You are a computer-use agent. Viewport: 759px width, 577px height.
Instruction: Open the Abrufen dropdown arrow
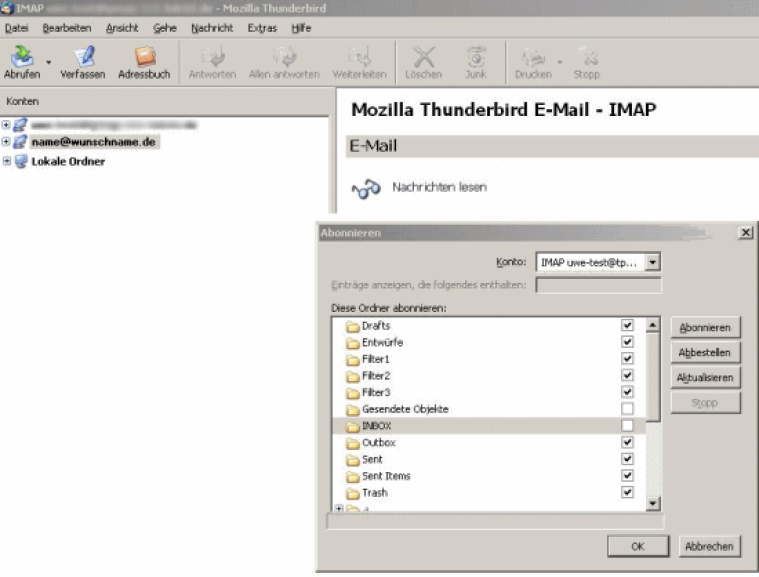pyautogui.click(x=48, y=62)
